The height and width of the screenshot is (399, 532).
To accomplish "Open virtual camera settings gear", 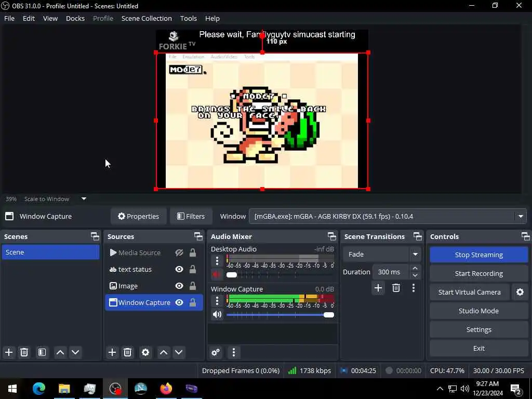I will (x=520, y=292).
